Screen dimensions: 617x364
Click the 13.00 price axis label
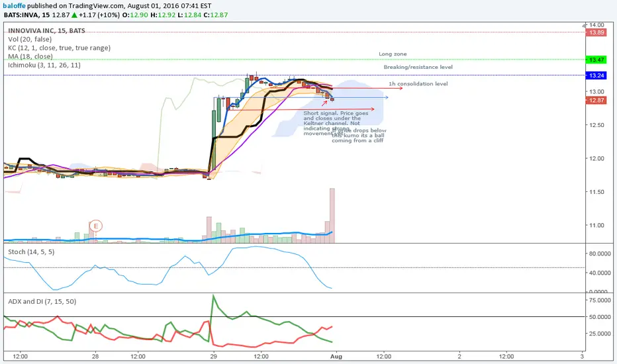(596, 92)
